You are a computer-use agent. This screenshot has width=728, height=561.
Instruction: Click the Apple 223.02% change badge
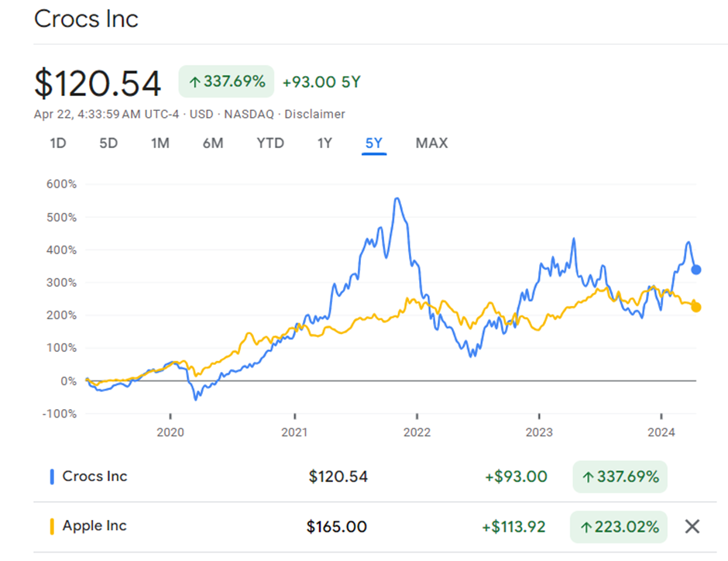pos(619,527)
